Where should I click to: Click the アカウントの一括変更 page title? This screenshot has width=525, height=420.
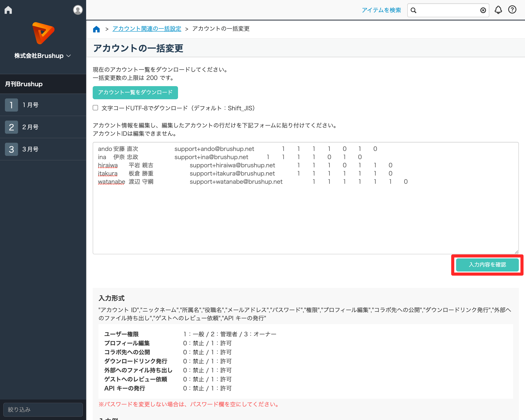coord(138,48)
